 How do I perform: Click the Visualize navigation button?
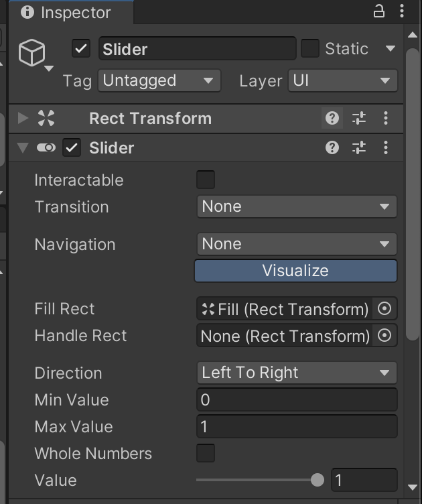[295, 271]
